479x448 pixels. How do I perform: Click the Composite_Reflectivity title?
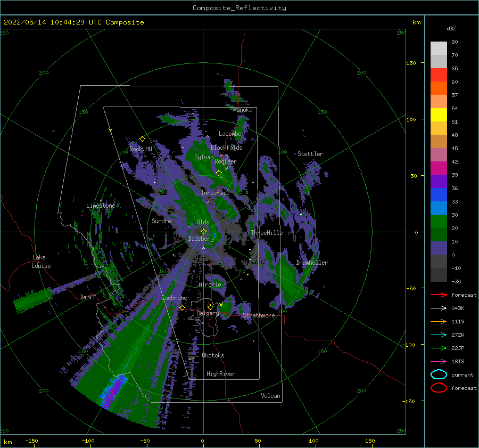pyautogui.click(x=240, y=8)
